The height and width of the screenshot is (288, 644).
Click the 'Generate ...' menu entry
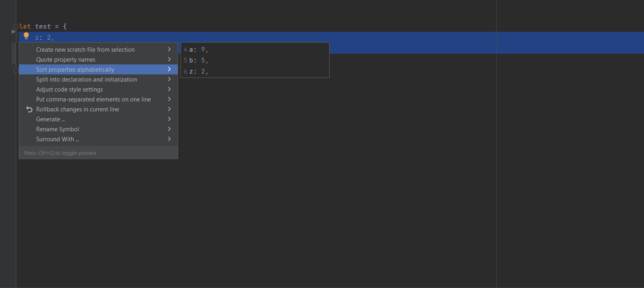[x=50, y=119]
